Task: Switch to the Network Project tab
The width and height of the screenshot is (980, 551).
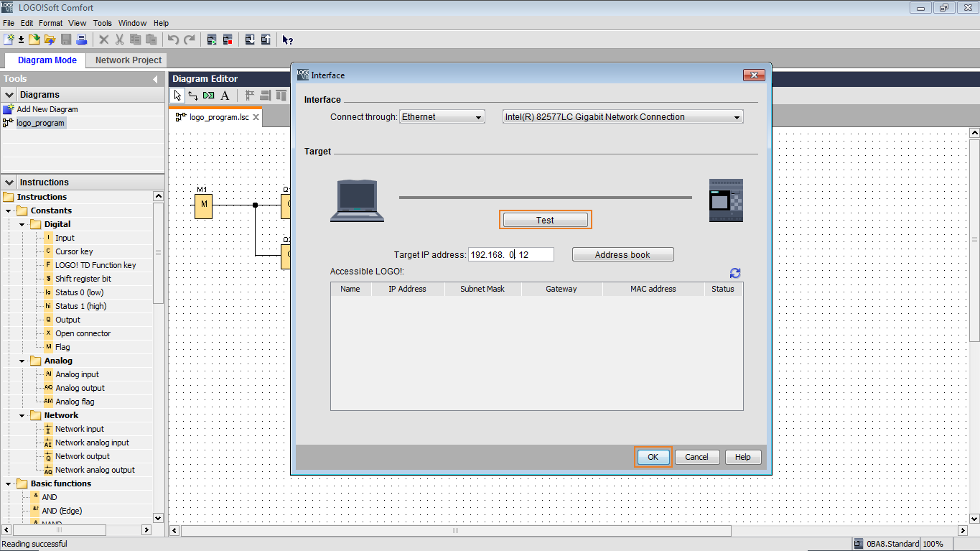Action: [x=129, y=60]
